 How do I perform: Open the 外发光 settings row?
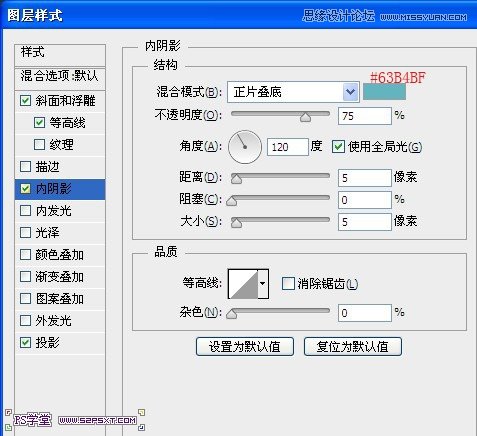(x=60, y=321)
